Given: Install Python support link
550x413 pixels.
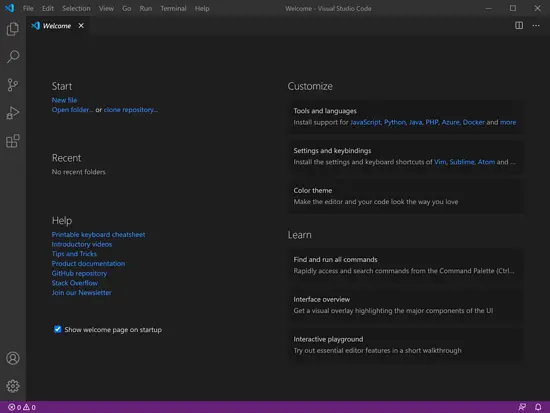Looking at the screenshot, I should pos(395,122).
